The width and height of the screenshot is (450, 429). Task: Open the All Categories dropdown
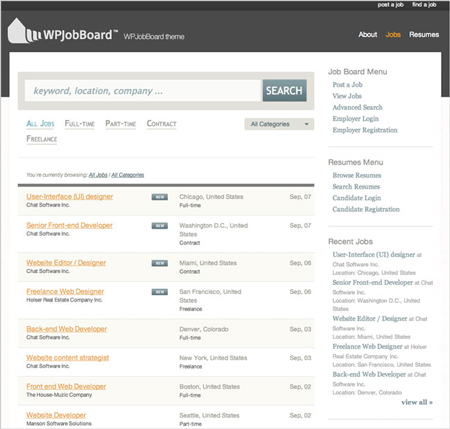279,124
